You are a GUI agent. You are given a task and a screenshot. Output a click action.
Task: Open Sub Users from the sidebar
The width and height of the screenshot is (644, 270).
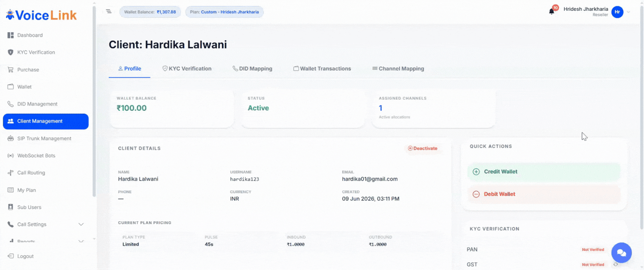(46, 207)
